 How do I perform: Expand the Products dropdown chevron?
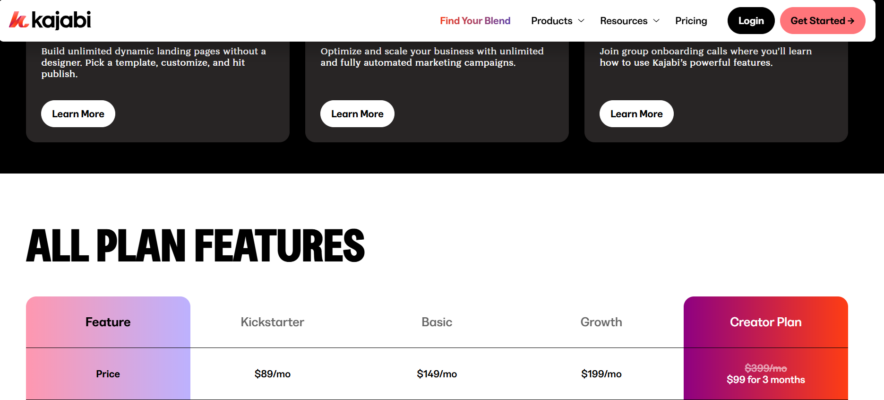581,21
